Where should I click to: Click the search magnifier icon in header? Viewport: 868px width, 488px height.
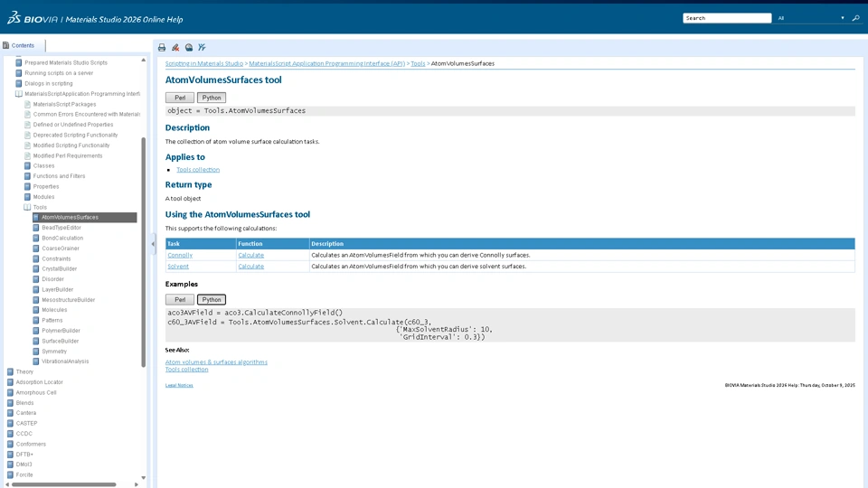pyautogui.click(x=856, y=18)
